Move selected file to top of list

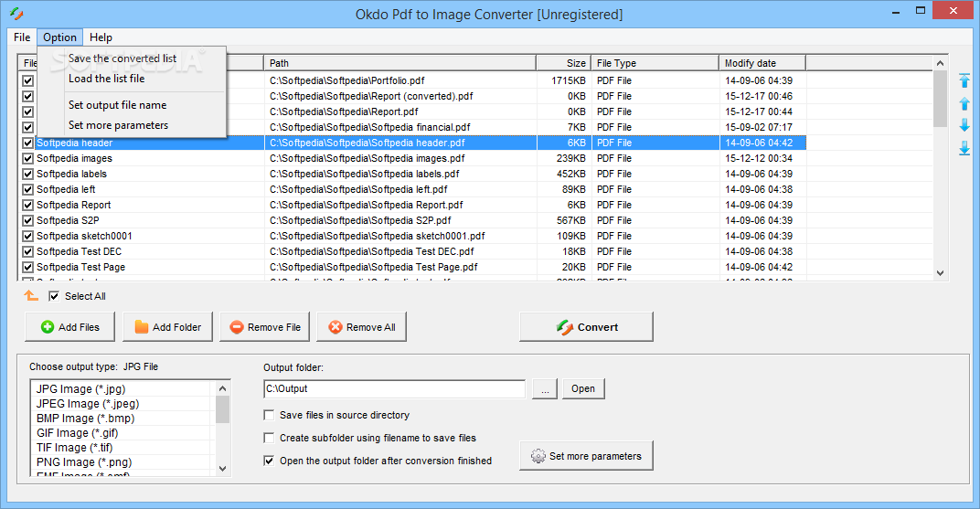coord(964,80)
